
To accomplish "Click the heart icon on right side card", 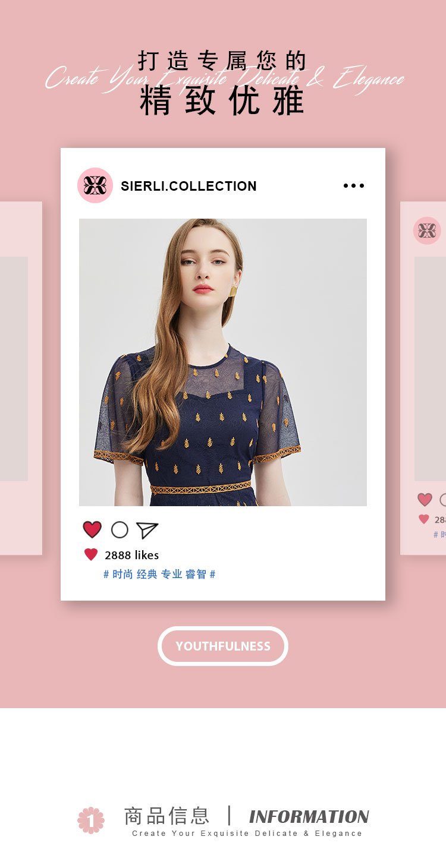I will [425, 500].
